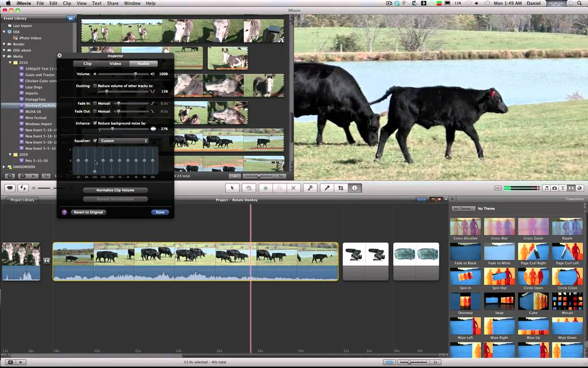Toggle Fade In Manual checkbox
Screen dimensions: 588x368
coord(95,103)
